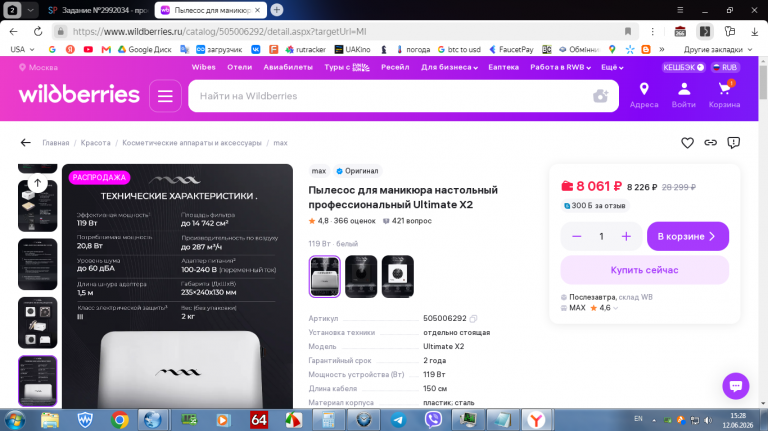The image size is (768, 431).
Task: Open the Wildberries catalog hamburger menu
Action: point(165,96)
